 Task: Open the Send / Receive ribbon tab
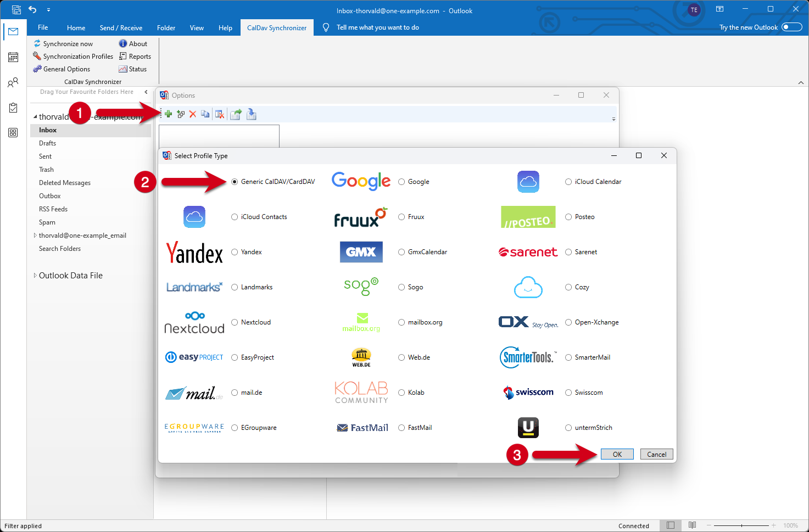(x=121, y=28)
